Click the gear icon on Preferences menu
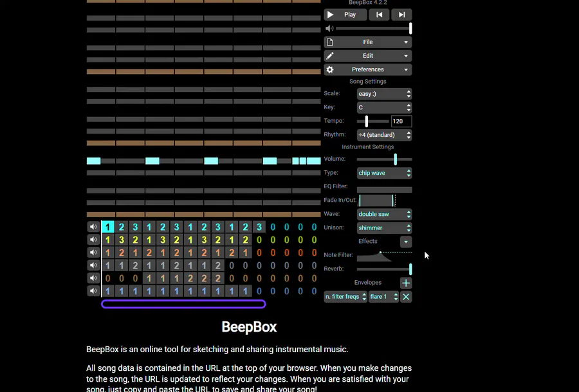 [x=330, y=69]
